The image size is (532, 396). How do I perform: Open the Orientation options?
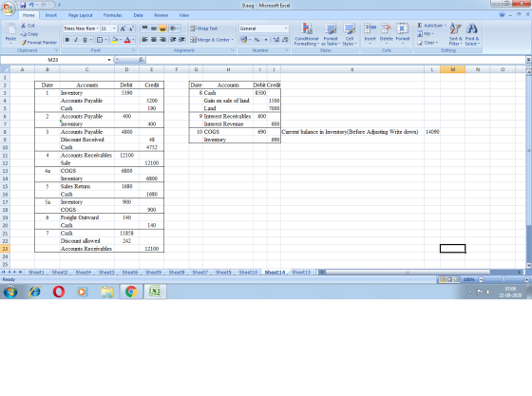[x=174, y=28]
